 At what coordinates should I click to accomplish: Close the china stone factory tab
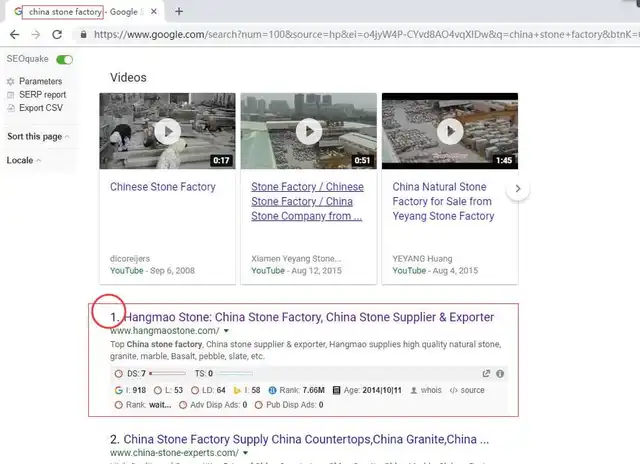154,11
